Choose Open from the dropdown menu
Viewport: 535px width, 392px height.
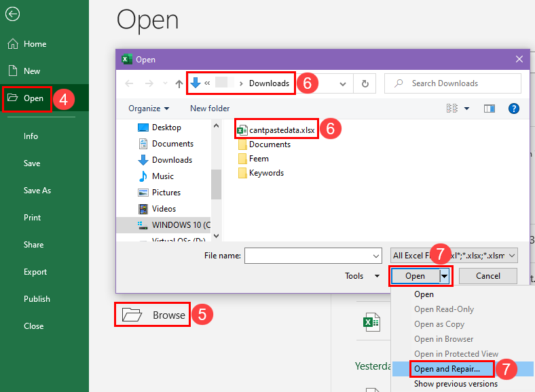pos(424,294)
